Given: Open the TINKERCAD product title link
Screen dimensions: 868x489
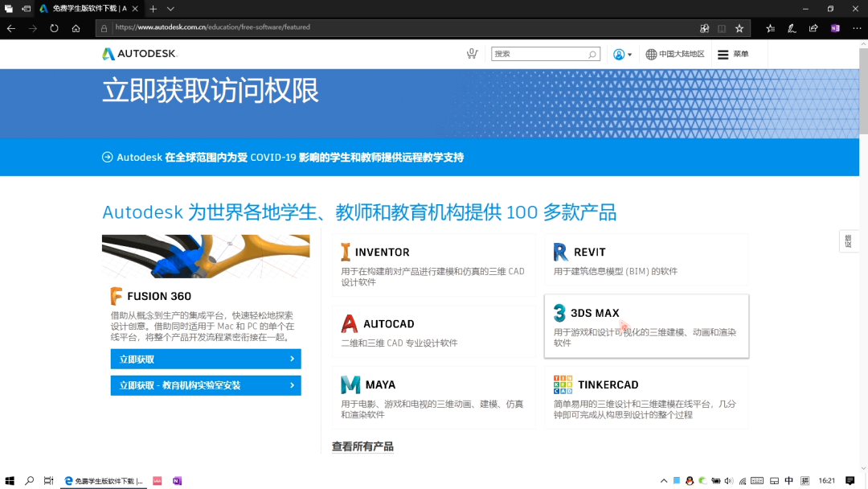Looking at the screenshot, I should [608, 384].
